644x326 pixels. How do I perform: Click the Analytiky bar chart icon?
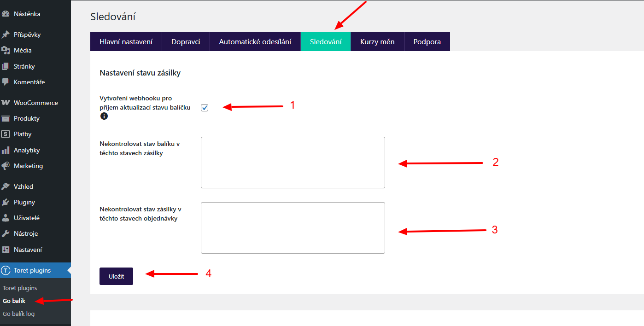click(6, 150)
